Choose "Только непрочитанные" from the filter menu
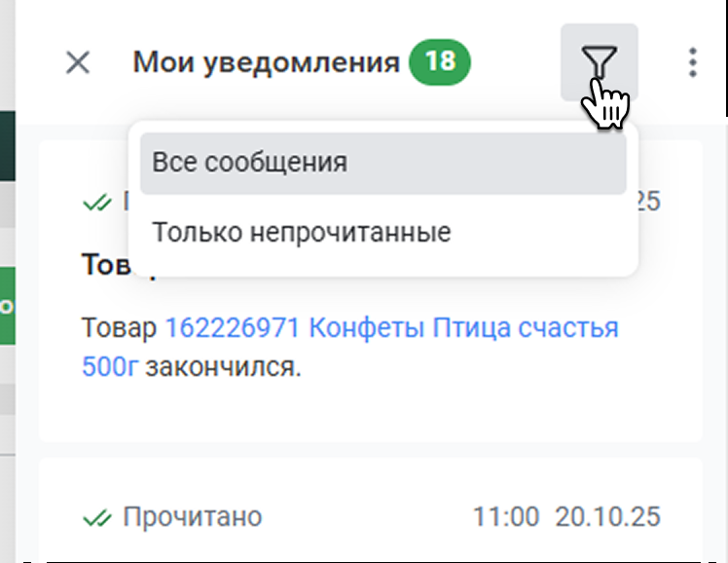The width and height of the screenshot is (728, 563). coord(302,233)
